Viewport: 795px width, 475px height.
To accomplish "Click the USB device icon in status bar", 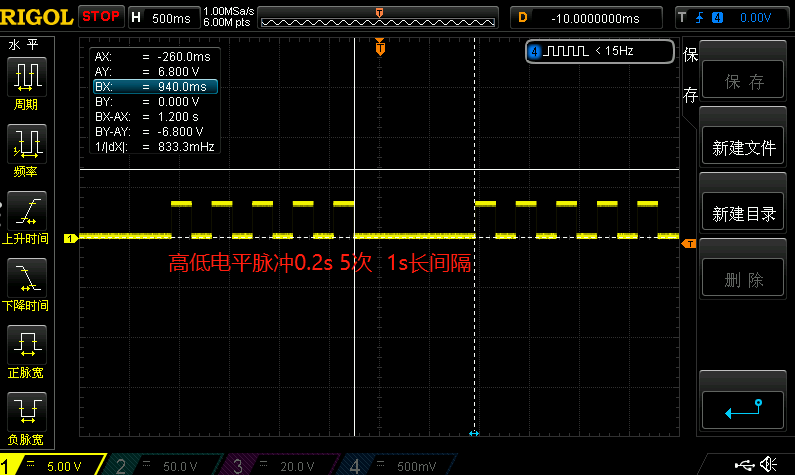I will (x=745, y=463).
